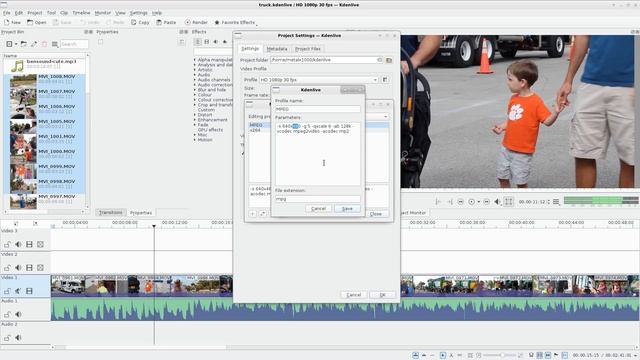
Task: Open the Timeline menu
Action: 81,13
